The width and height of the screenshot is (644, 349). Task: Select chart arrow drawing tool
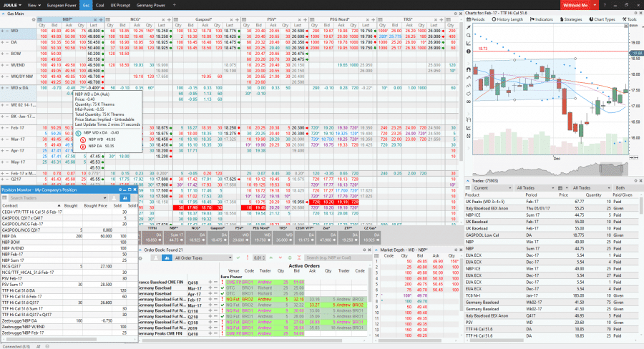[x=469, y=27]
